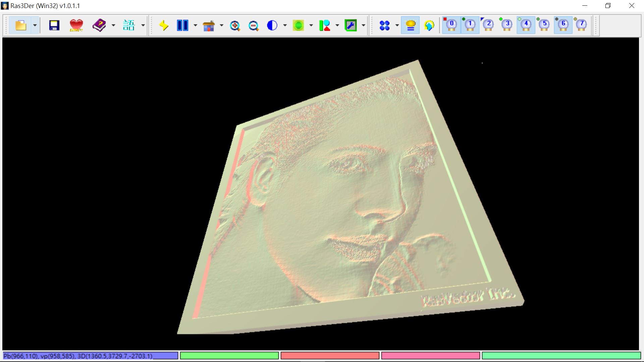Click the red heart icon
644x362 pixels.
tap(76, 25)
